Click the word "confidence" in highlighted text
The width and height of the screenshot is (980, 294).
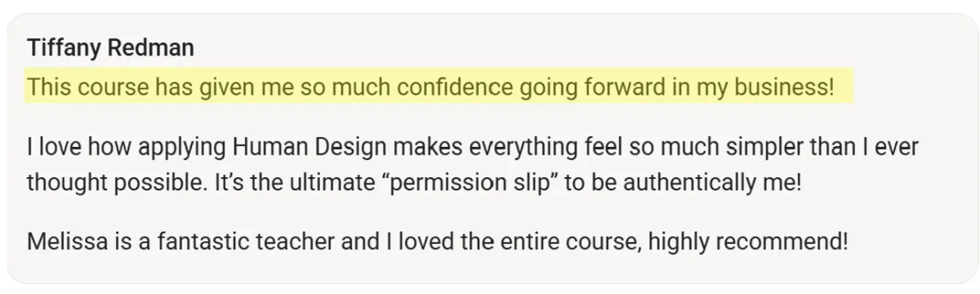(x=428, y=87)
